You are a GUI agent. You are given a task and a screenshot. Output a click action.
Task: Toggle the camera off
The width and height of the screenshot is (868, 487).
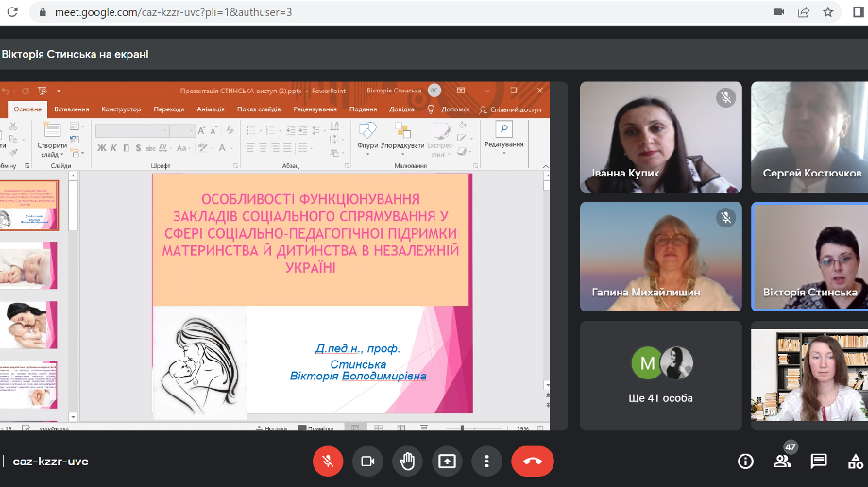point(367,461)
